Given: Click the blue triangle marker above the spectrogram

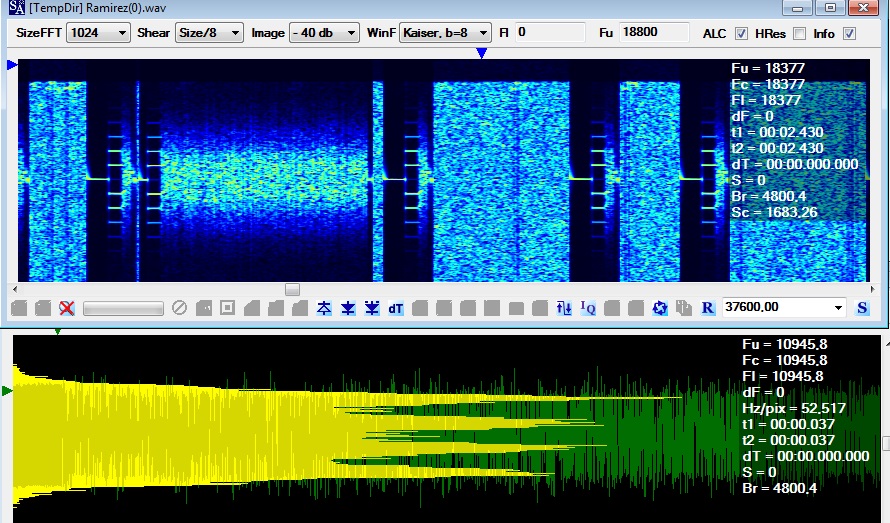Looking at the screenshot, I should click(x=481, y=53).
